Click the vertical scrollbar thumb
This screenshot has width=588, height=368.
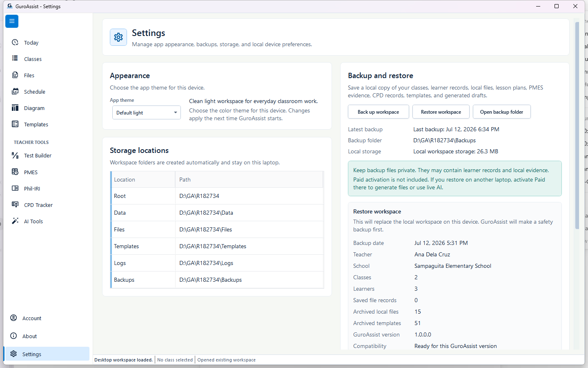(x=577, y=125)
